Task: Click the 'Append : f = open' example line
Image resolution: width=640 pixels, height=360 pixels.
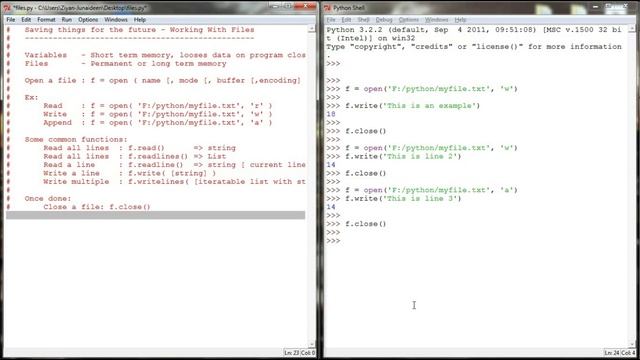Action: (x=158, y=123)
